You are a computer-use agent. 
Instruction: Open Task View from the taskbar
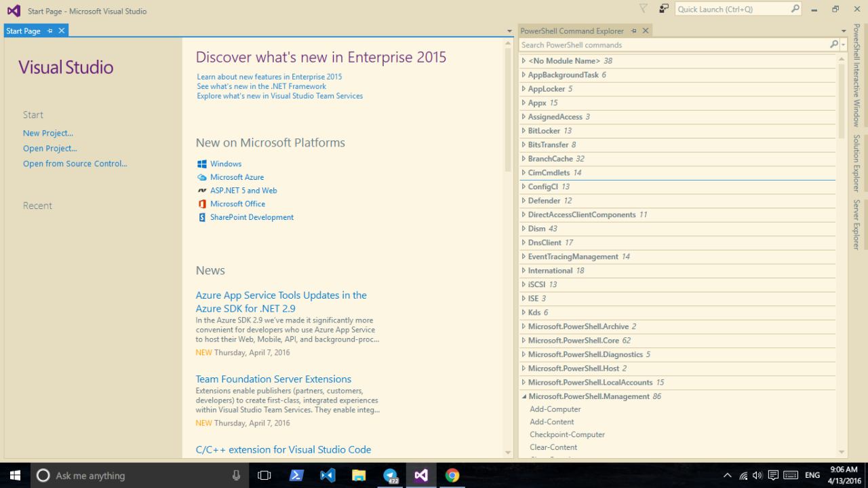(x=264, y=475)
